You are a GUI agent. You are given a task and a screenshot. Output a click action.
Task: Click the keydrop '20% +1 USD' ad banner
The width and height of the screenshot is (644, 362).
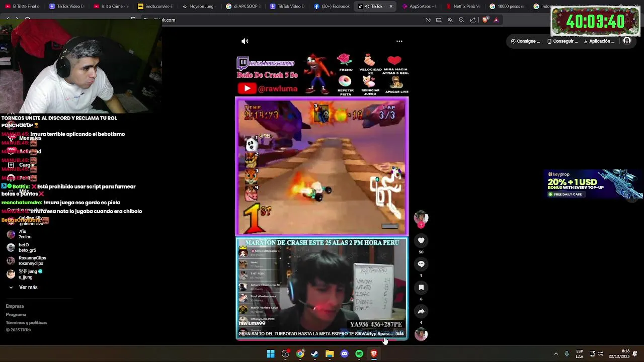point(594,184)
